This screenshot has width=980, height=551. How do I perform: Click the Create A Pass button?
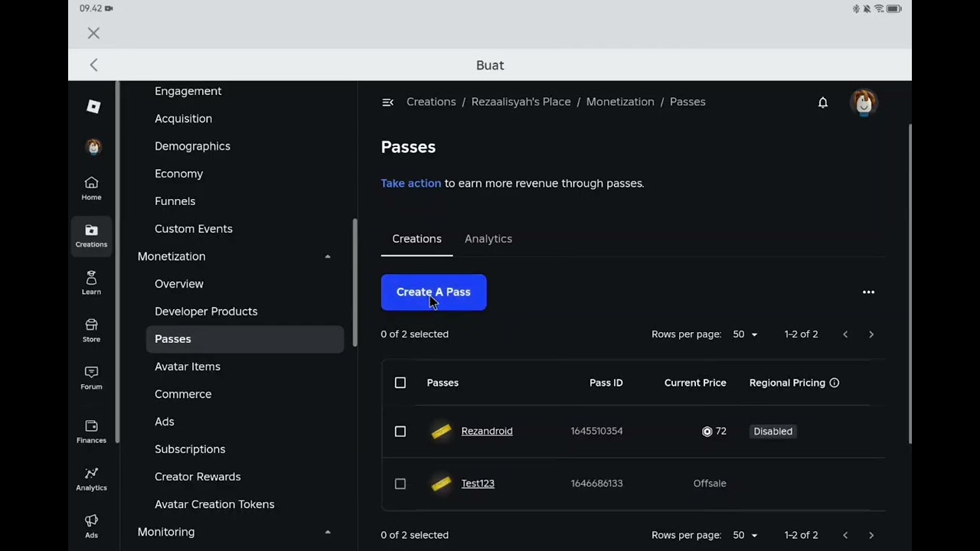(433, 292)
